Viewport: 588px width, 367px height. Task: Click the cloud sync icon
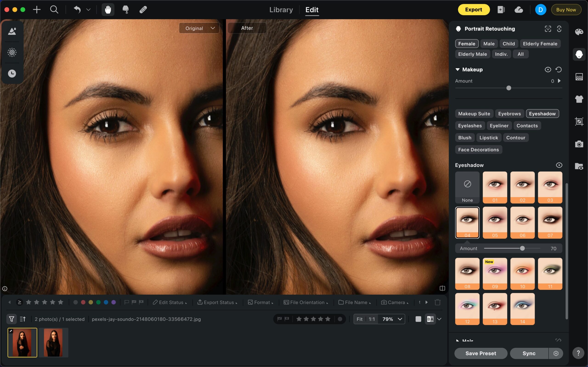coord(519,10)
